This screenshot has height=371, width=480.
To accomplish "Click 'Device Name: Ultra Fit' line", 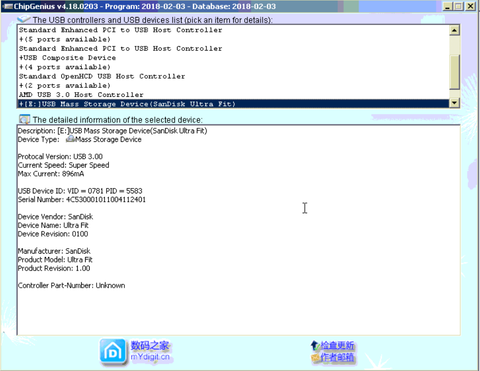I will tap(53, 225).
